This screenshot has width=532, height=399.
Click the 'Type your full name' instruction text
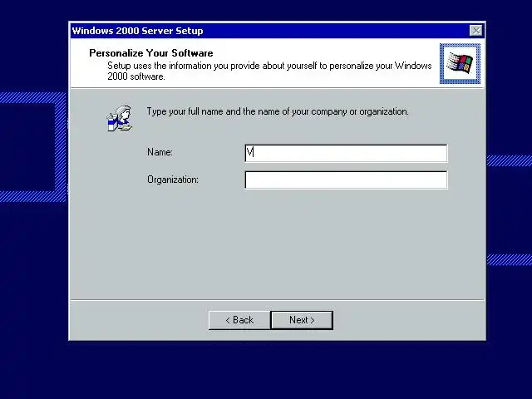[x=278, y=111]
